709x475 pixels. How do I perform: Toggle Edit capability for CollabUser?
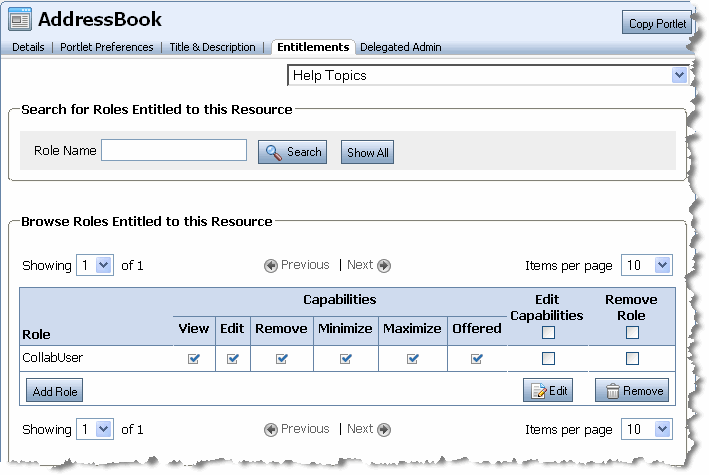coord(233,359)
